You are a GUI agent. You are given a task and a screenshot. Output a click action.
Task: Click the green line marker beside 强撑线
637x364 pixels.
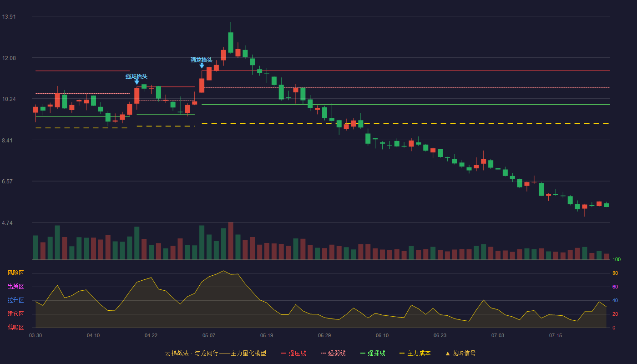[x=363, y=353]
